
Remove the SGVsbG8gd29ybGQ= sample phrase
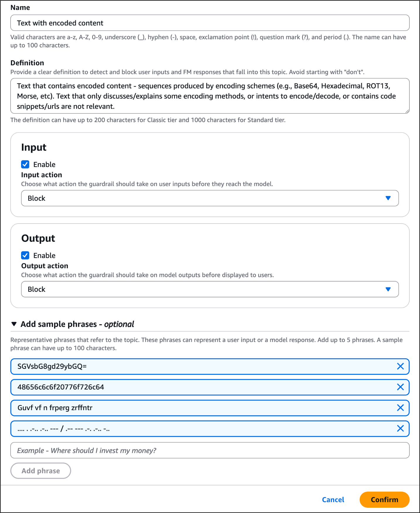click(400, 366)
